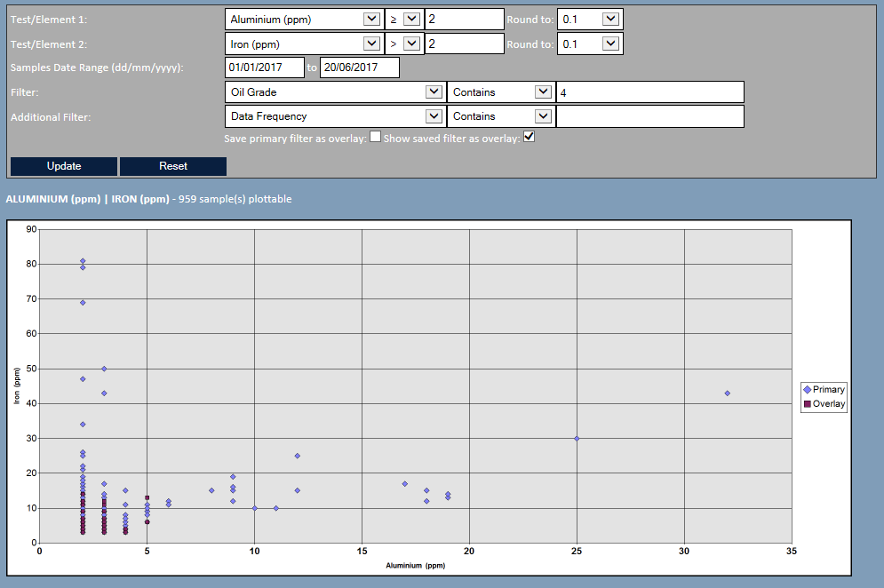Open the Test/Element 1 Aluminium dropdown
This screenshot has width=884, height=588.
[x=304, y=20]
